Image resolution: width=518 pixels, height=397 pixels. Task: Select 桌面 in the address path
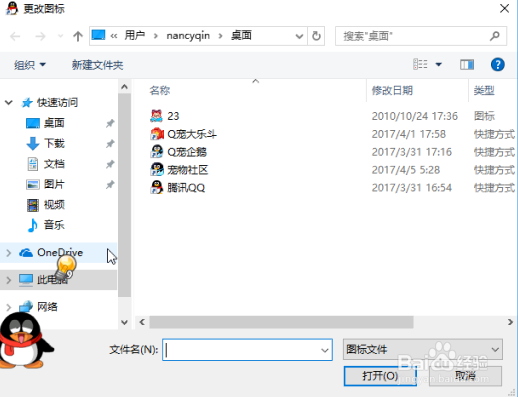tap(241, 35)
